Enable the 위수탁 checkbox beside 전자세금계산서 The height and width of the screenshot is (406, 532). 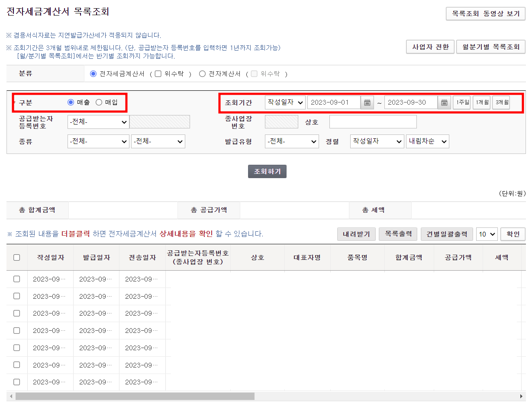tap(158, 74)
